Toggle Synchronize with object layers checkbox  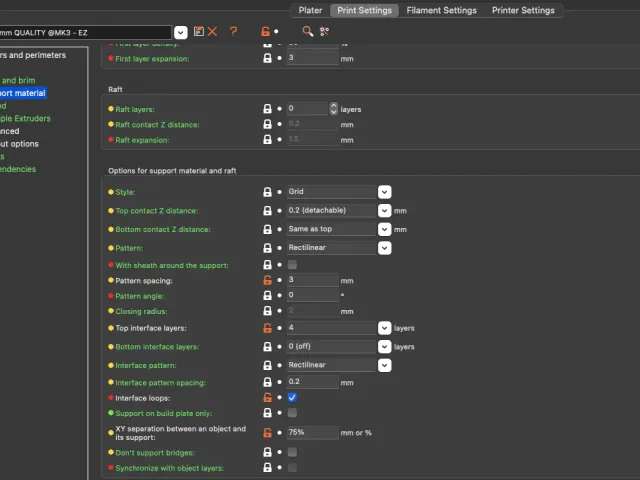coord(292,468)
